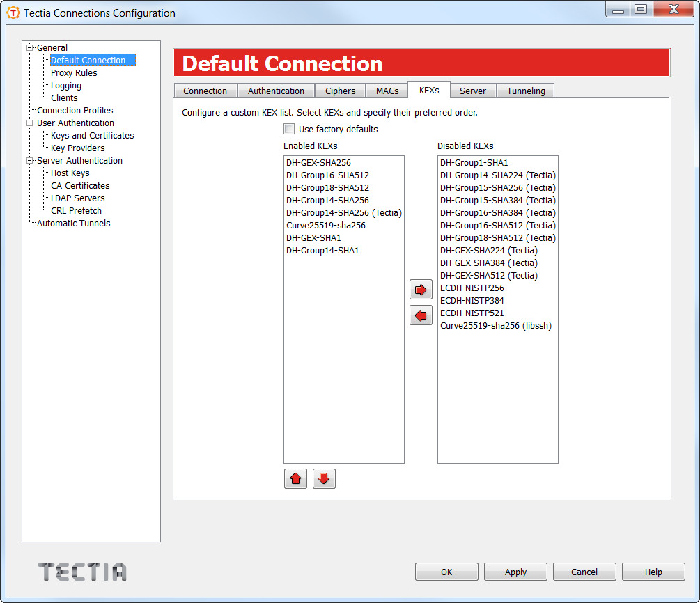Select DH-Group16-SHA384 (Tectia) in Disabled KEXs

(498, 213)
